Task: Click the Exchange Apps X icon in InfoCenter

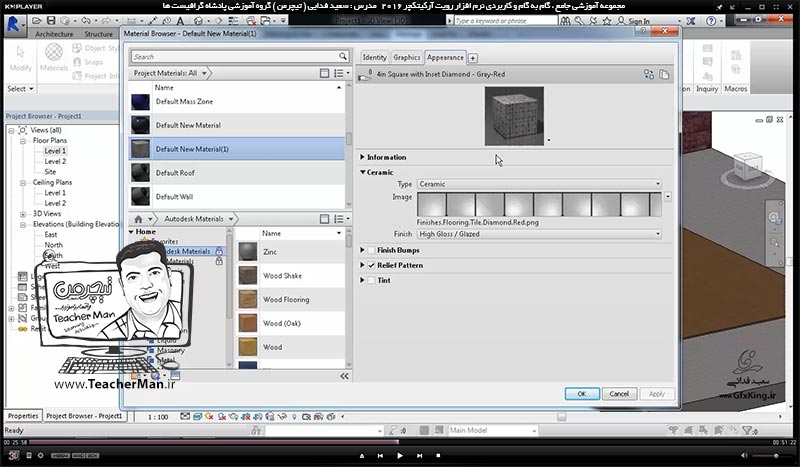Action: pyautogui.click(x=691, y=21)
